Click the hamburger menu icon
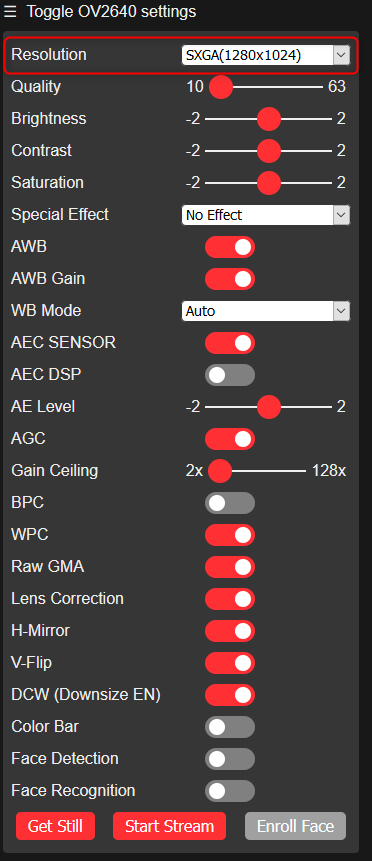 click(10, 11)
